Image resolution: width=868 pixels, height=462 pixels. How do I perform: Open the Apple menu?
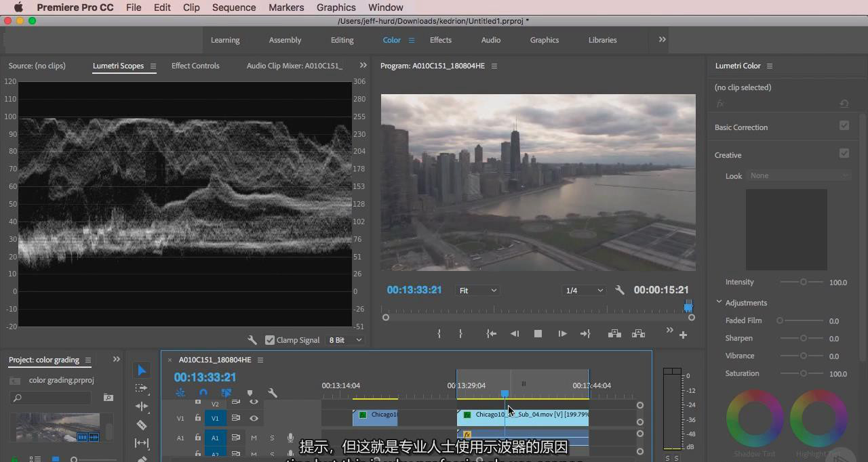18,7
